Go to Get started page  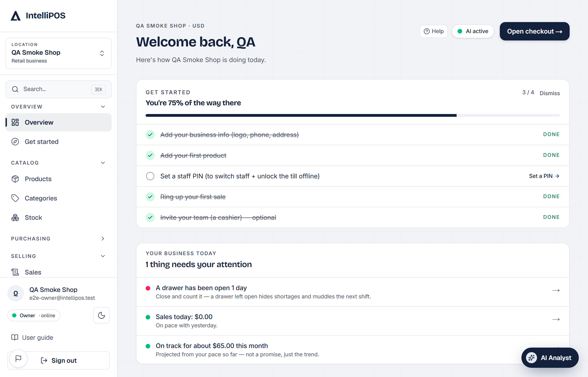(59, 142)
